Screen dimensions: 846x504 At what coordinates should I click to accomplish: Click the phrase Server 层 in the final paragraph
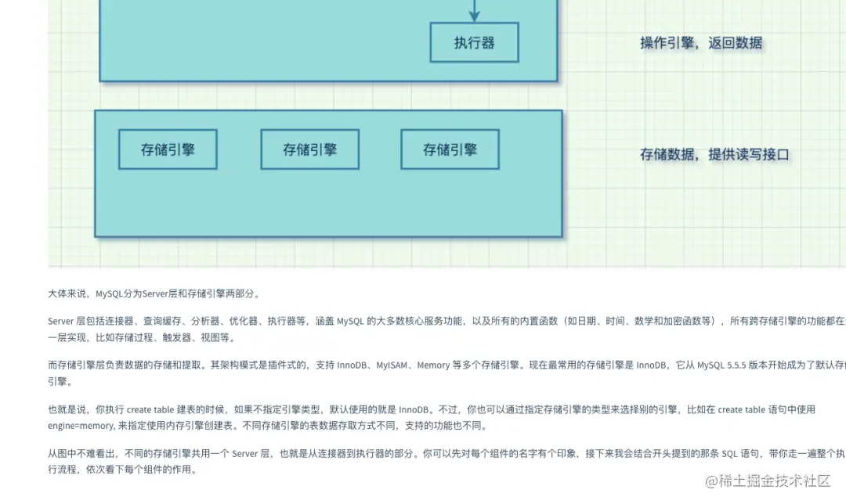(252, 452)
